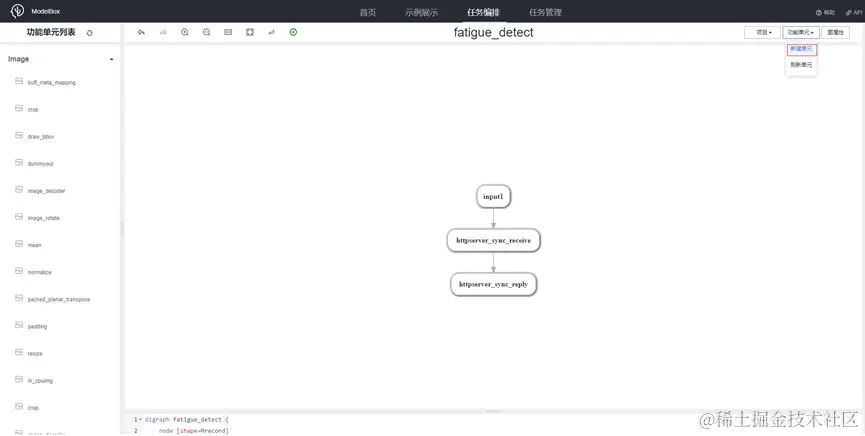Collapse code line 1 fold arrow

140,420
